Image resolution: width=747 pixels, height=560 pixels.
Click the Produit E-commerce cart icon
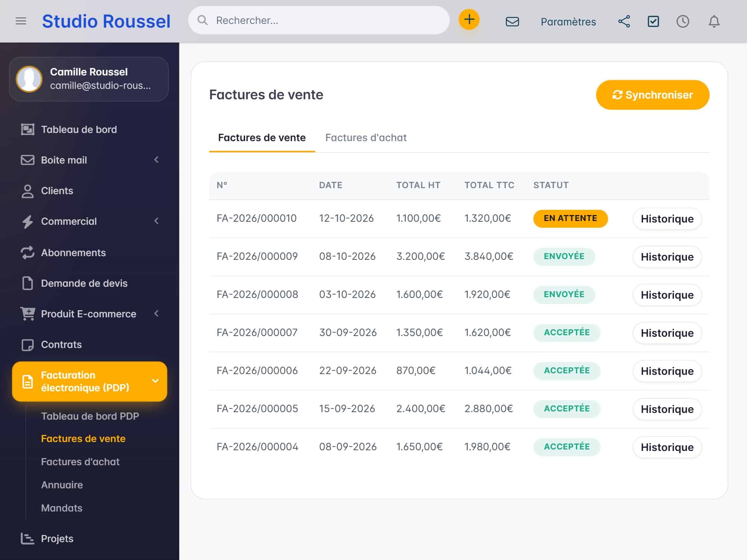click(28, 314)
